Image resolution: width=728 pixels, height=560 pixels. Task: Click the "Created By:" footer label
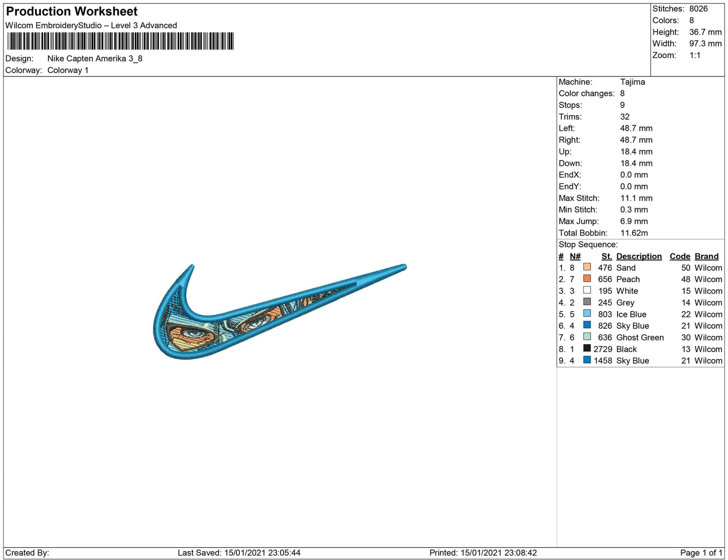27,553
